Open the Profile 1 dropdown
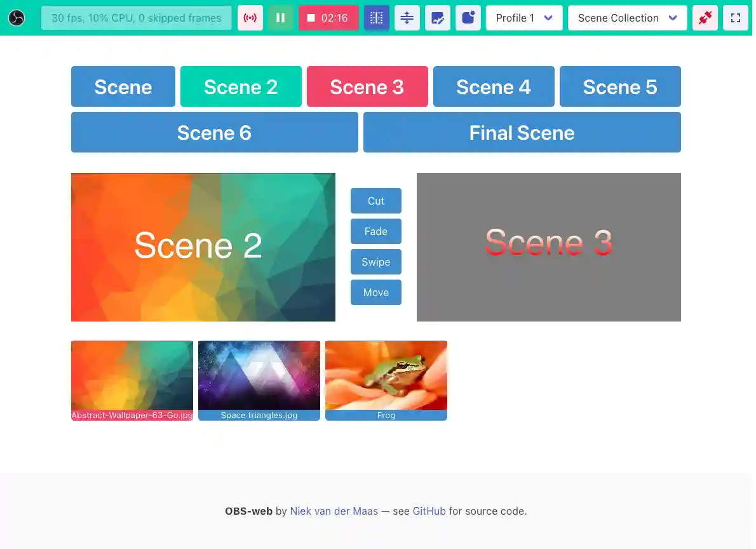The image size is (756, 549). coord(523,18)
